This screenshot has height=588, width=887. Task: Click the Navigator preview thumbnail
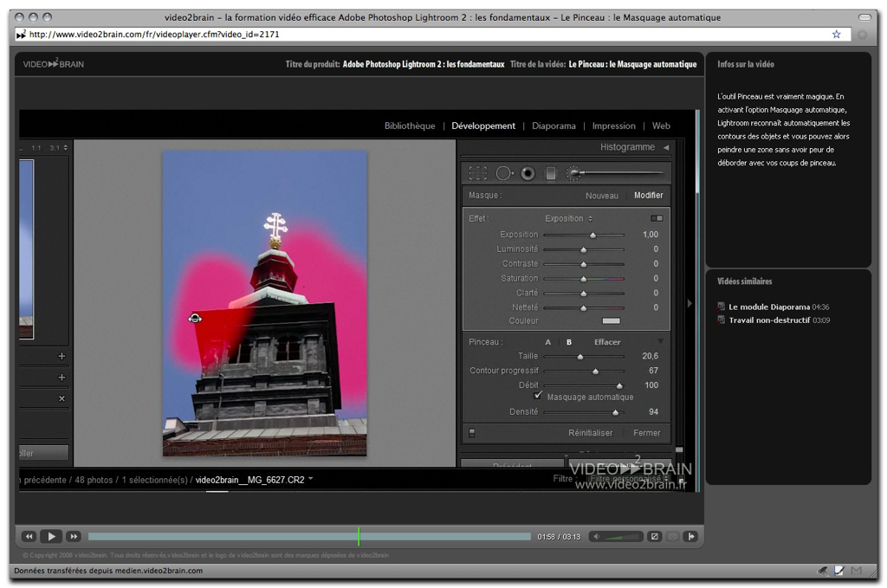tap(27, 249)
